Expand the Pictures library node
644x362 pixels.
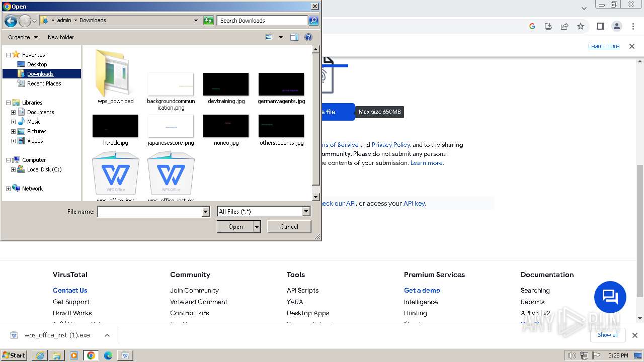pyautogui.click(x=13, y=131)
